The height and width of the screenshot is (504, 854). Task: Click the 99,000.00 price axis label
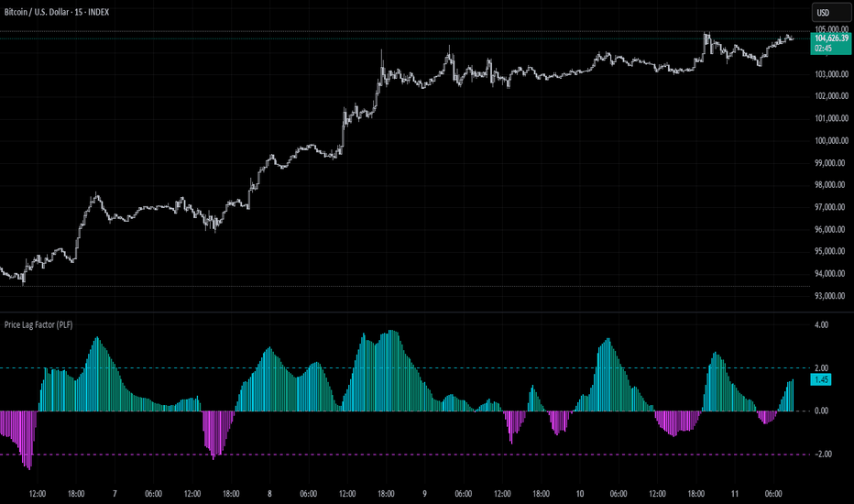831,163
